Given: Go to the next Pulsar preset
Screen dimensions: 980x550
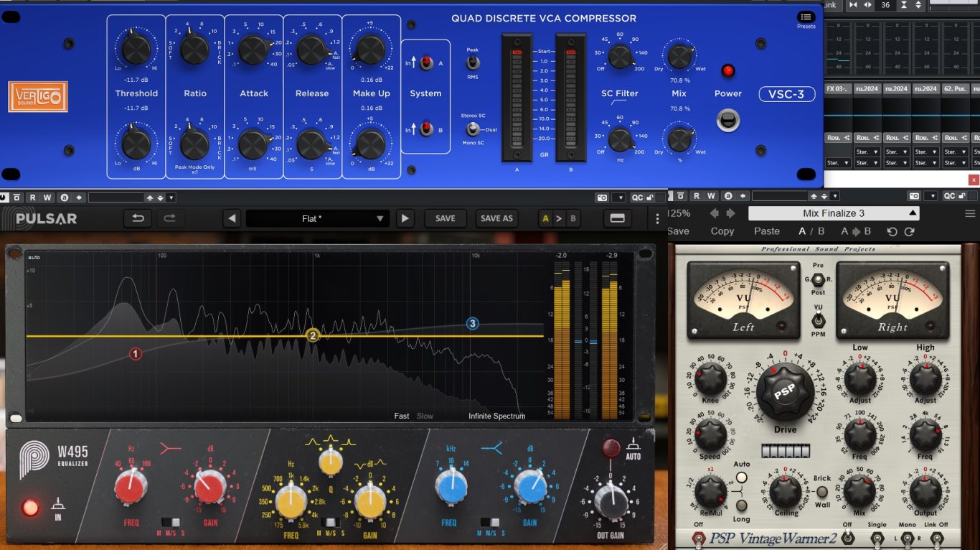Looking at the screenshot, I should point(405,218).
